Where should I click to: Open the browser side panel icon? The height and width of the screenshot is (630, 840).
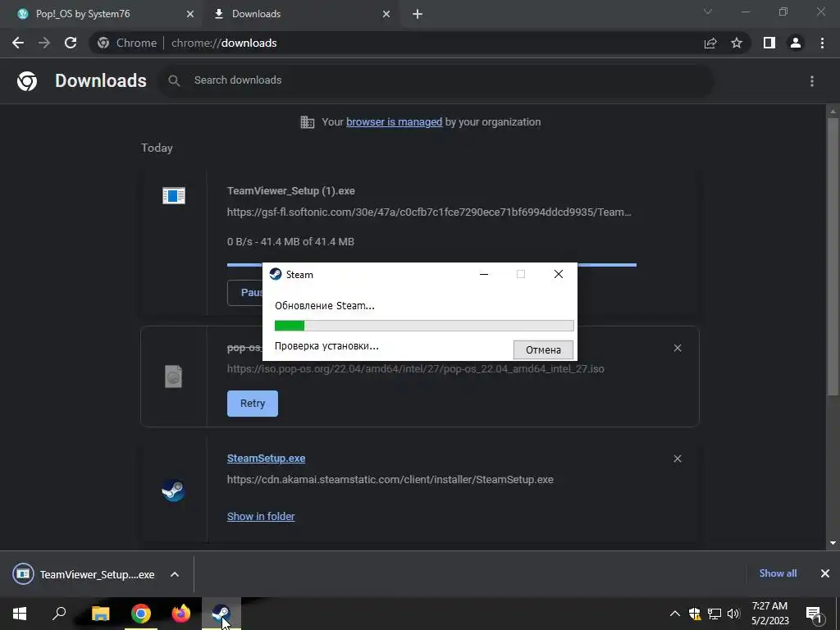pos(769,43)
